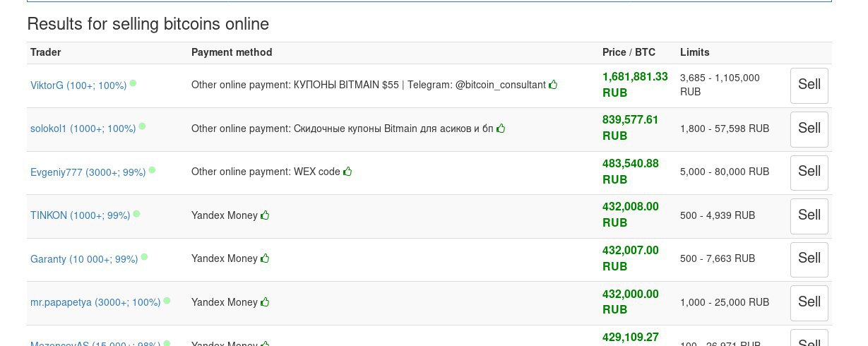Click Sell button for Evgeniy777 offer
The image size is (868, 346).
[x=809, y=172]
